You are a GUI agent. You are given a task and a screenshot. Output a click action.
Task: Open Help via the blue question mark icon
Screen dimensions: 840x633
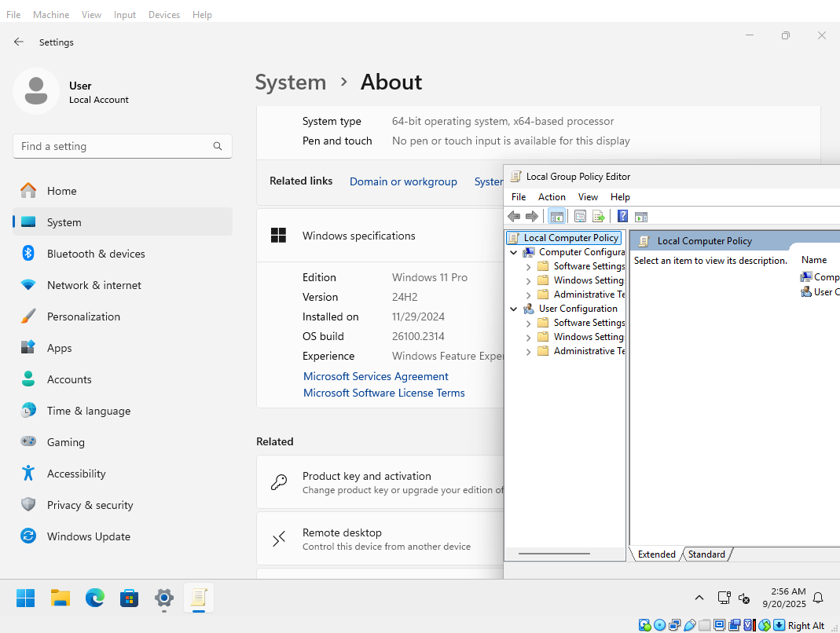(x=622, y=217)
